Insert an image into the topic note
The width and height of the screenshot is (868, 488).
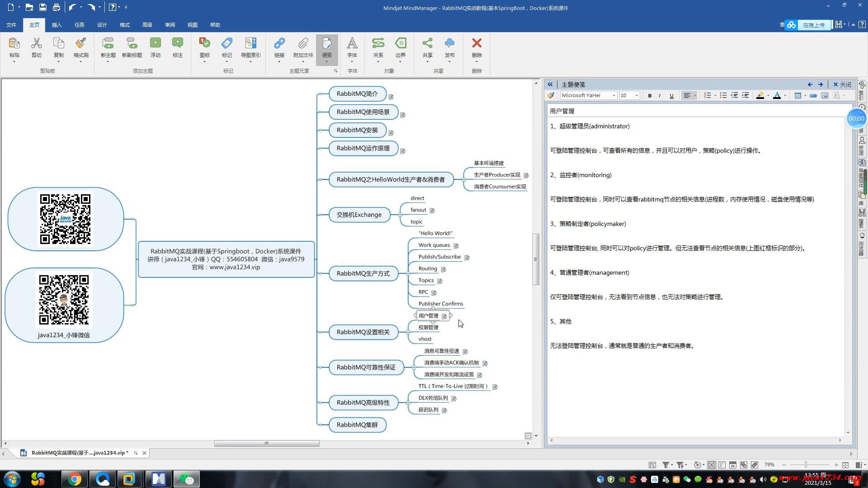pos(825,95)
